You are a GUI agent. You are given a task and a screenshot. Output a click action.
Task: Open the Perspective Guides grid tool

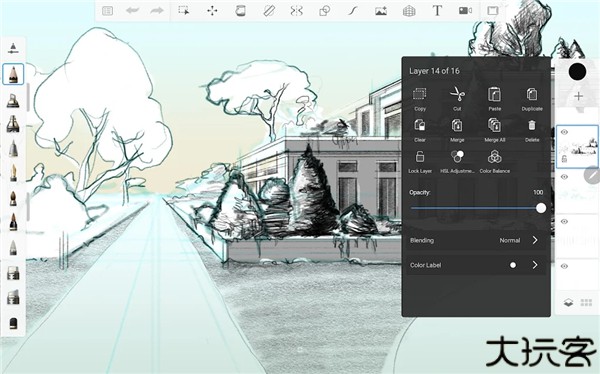[x=409, y=11]
